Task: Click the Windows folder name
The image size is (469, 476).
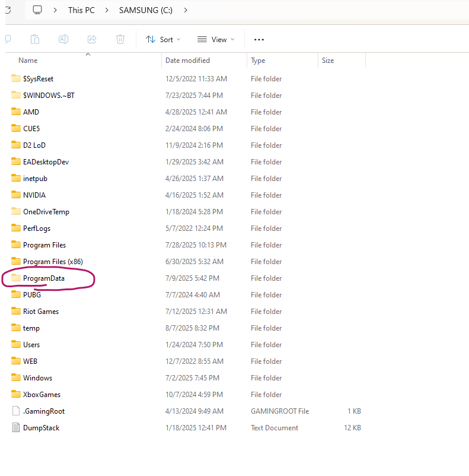Action: (x=37, y=378)
